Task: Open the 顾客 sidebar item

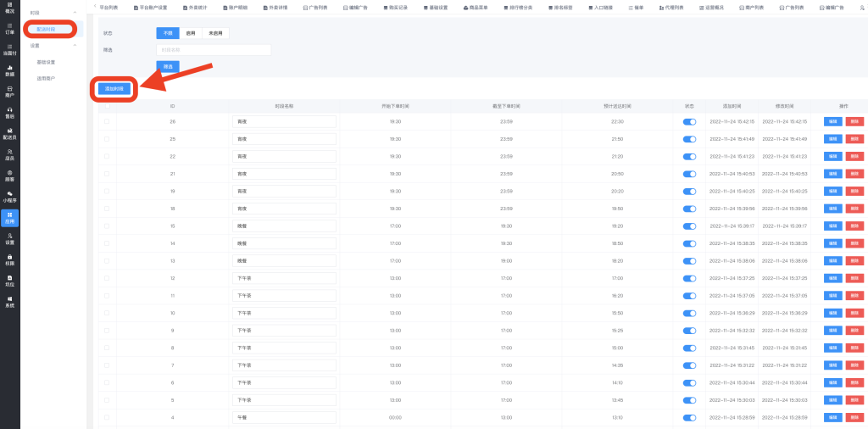Action: click(9, 175)
